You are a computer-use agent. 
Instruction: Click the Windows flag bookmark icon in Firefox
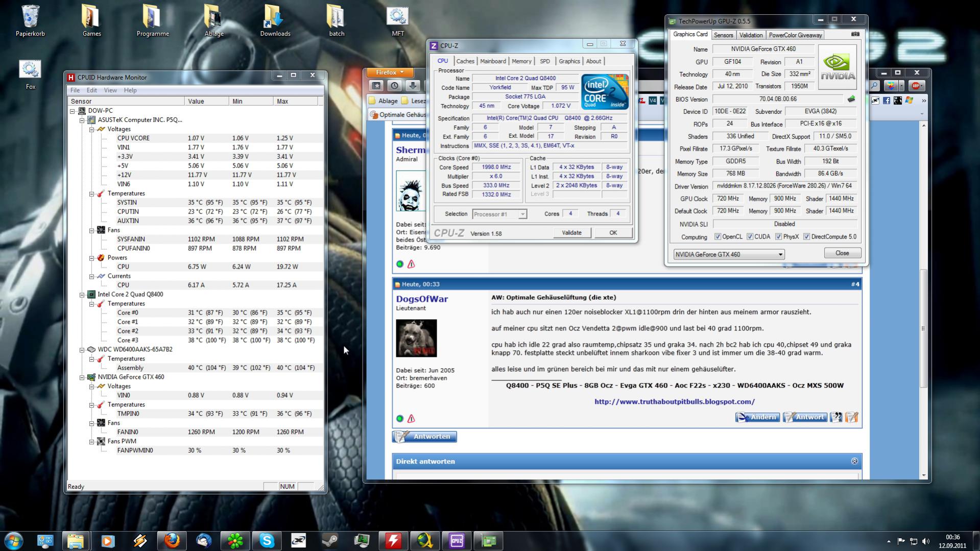point(909,101)
